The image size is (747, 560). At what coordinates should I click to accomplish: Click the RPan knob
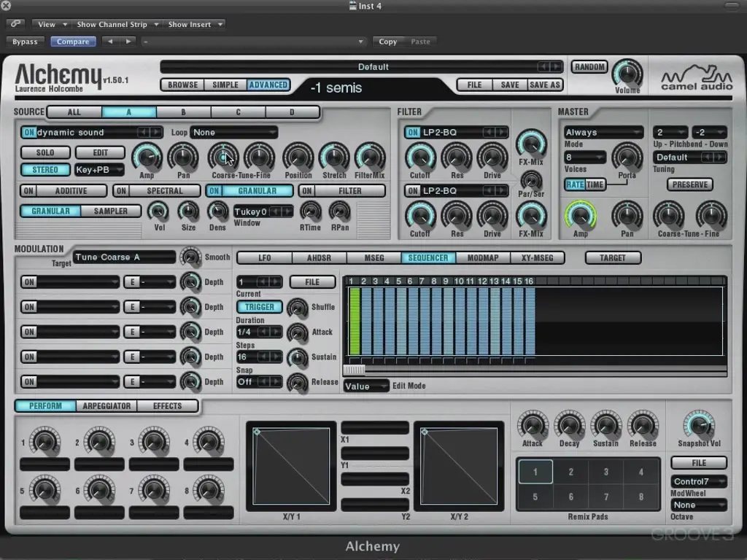[340, 211]
